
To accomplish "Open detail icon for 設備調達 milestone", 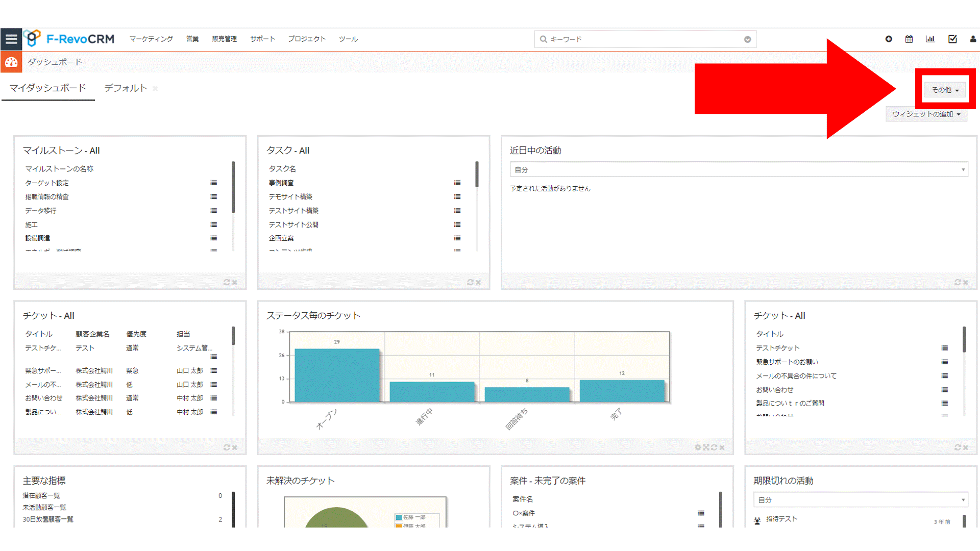I will 214,238.
